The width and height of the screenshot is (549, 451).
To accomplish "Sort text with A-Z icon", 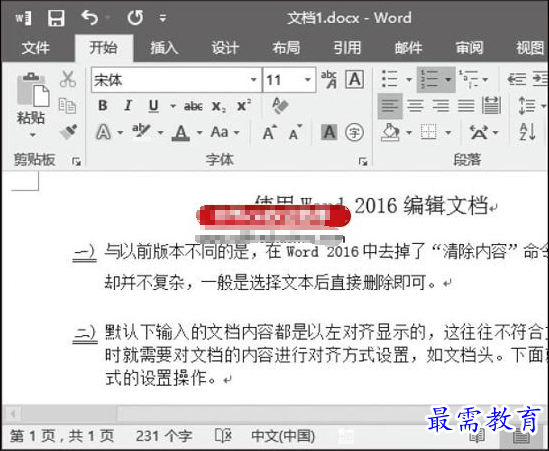I will pyautogui.click(x=527, y=132).
